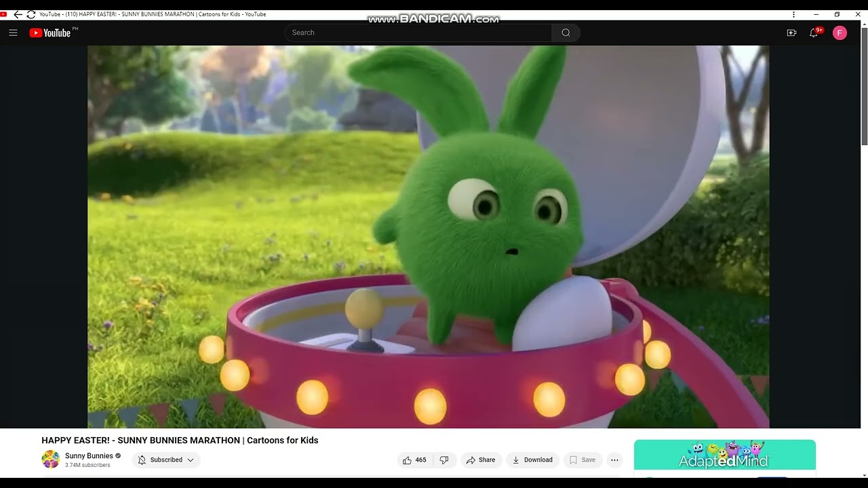Open the Sunny Bunnies channel name link

tap(89, 456)
